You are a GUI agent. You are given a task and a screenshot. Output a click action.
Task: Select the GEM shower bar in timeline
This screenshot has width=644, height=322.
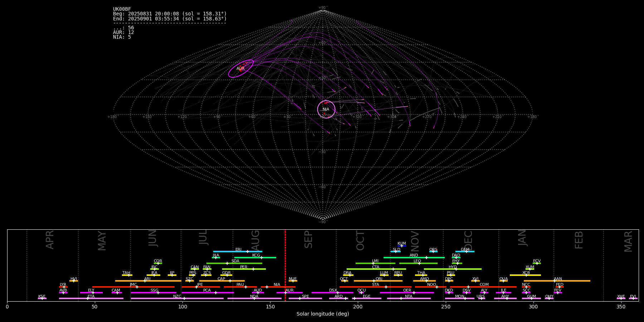pos(465,252)
